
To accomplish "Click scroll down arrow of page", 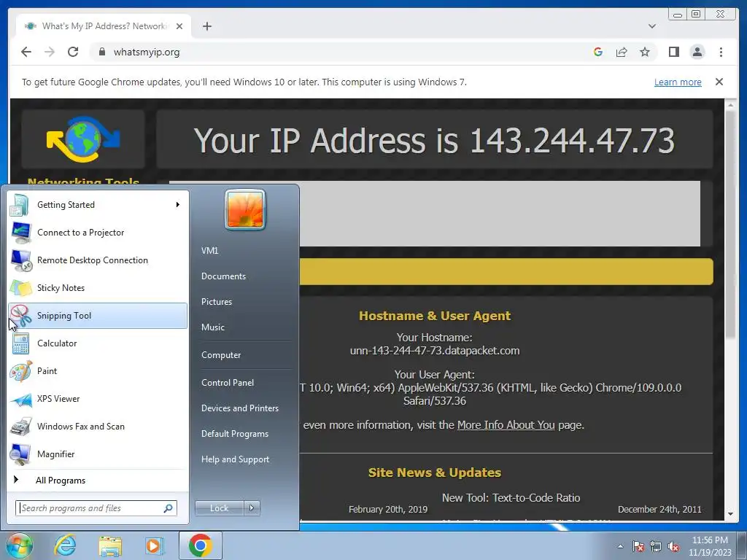I will click(730, 514).
